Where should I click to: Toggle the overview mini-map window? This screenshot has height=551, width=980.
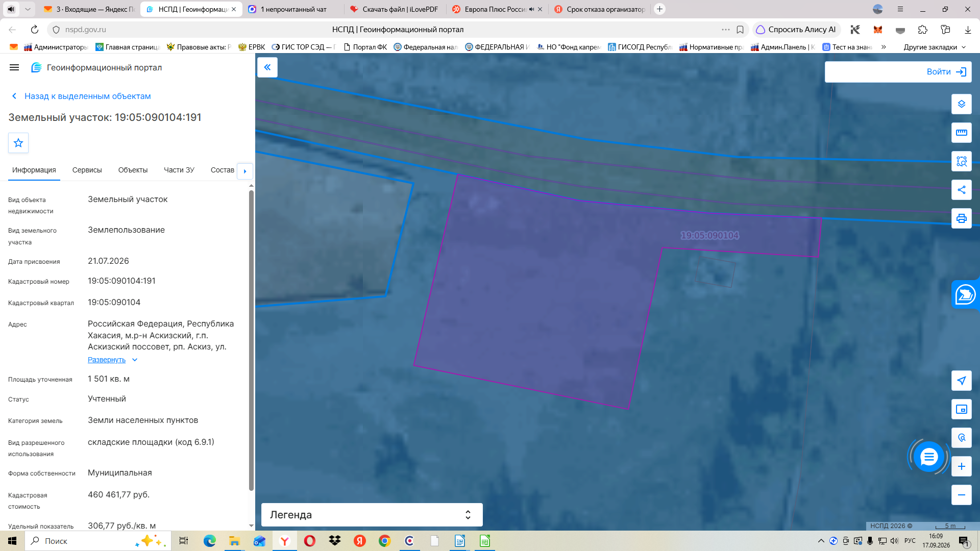[x=962, y=409]
